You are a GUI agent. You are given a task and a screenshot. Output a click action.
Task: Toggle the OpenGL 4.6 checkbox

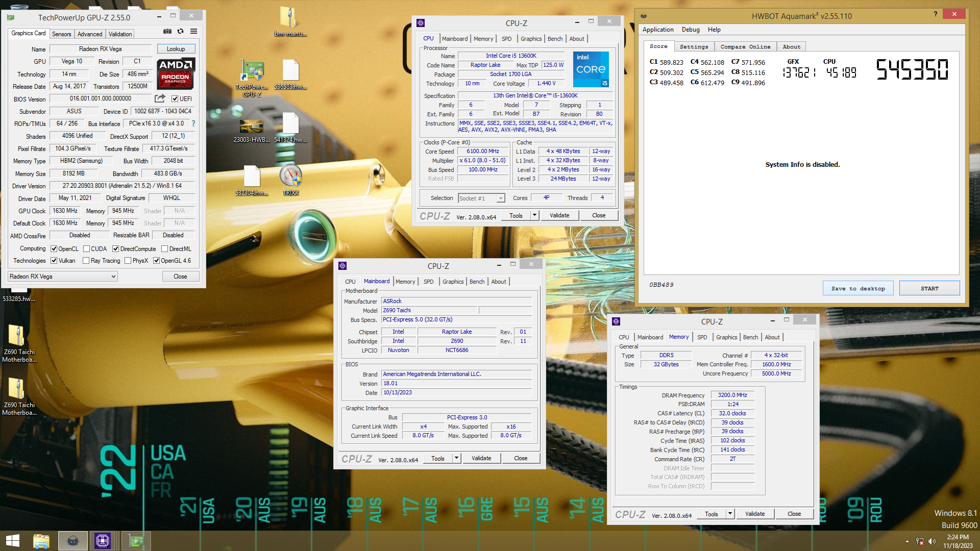pyautogui.click(x=157, y=261)
